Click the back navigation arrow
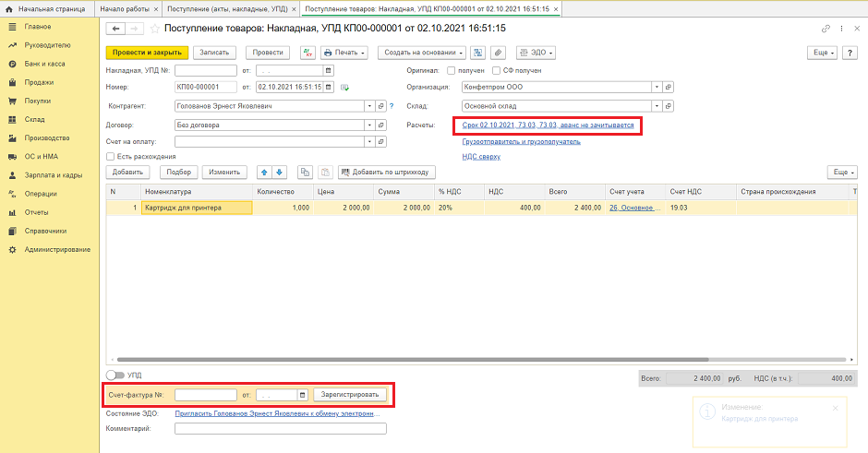The height and width of the screenshot is (453, 868). click(x=115, y=30)
